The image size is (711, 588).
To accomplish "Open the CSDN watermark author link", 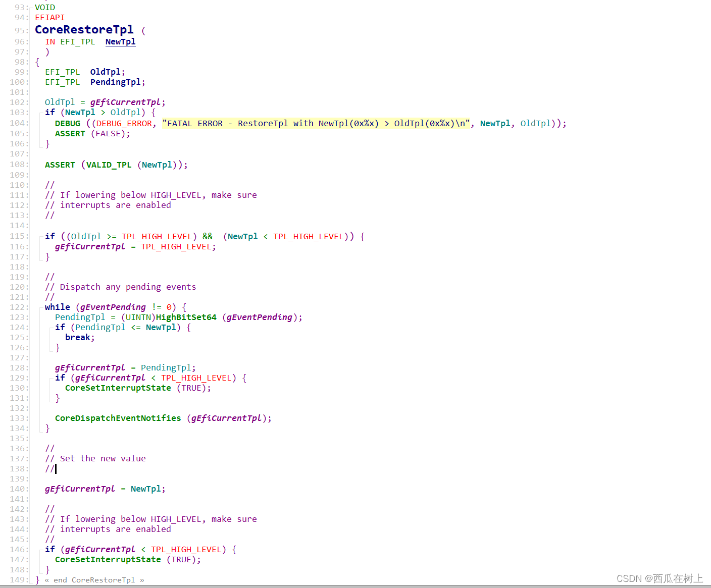I will point(658,578).
